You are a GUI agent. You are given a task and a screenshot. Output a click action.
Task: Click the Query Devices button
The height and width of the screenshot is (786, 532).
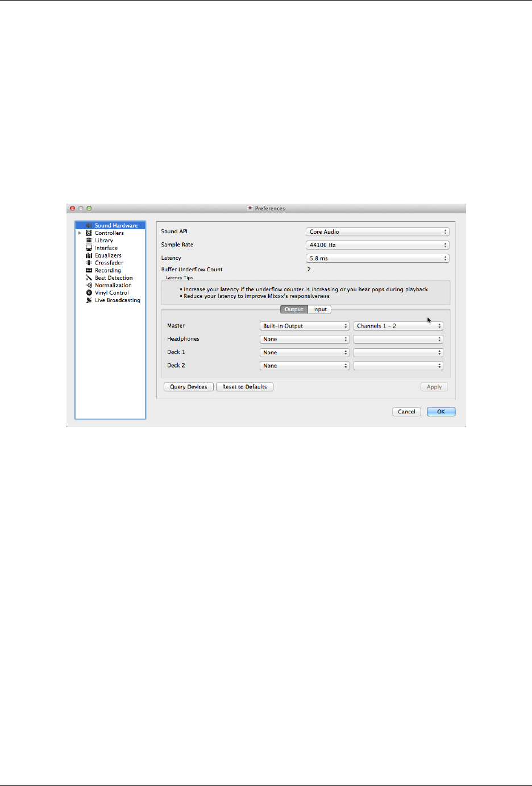coord(189,387)
